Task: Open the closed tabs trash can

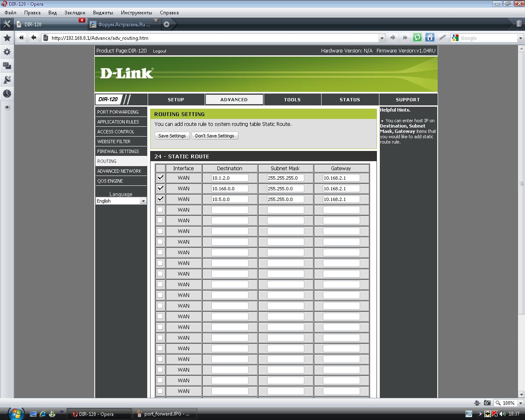Action: pos(519,24)
